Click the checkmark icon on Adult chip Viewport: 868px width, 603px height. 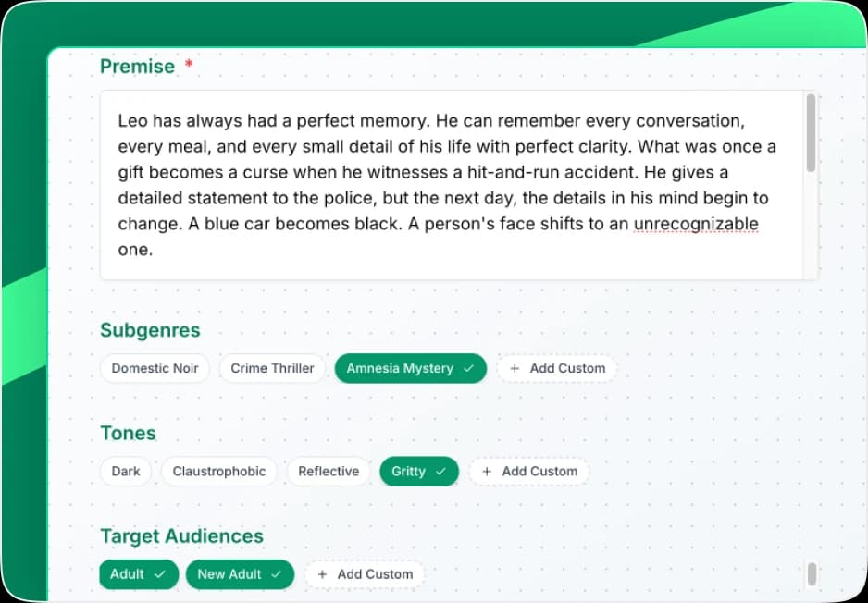[160, 574]
